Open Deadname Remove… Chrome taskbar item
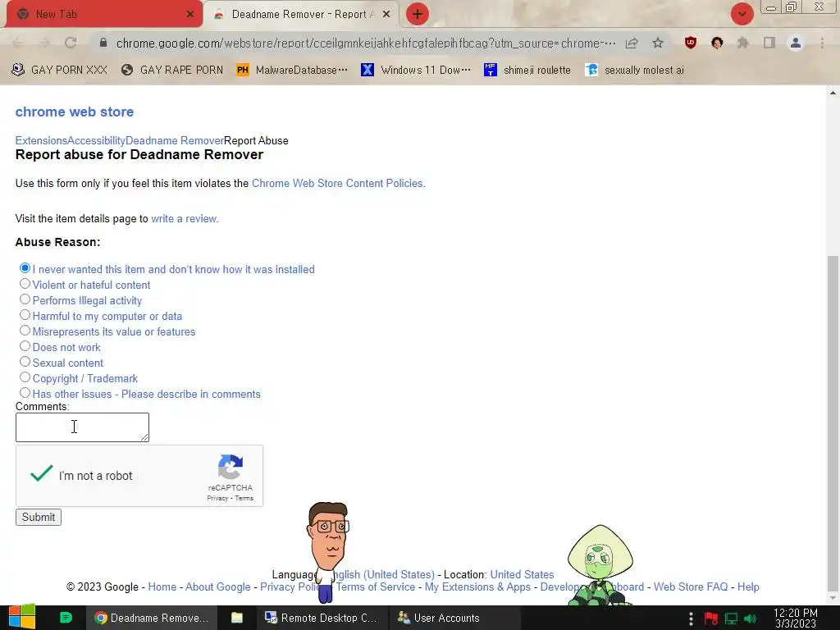This screenshot has width=840, height=630. click(152, 618)
